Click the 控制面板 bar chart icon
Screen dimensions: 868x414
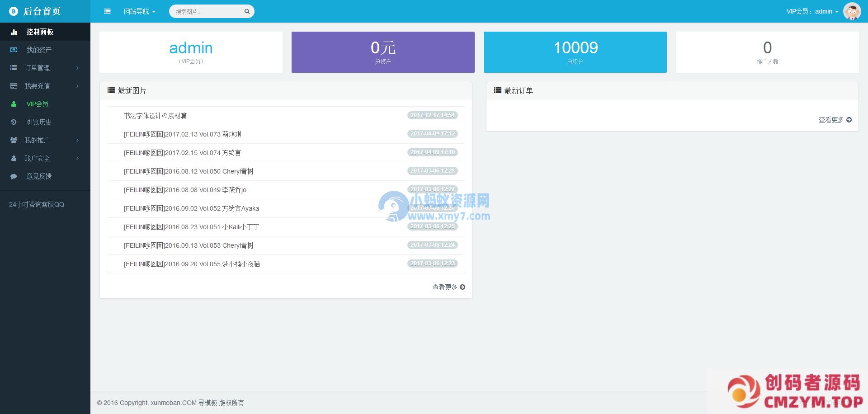pyautogui.click(x=14, y=32)
